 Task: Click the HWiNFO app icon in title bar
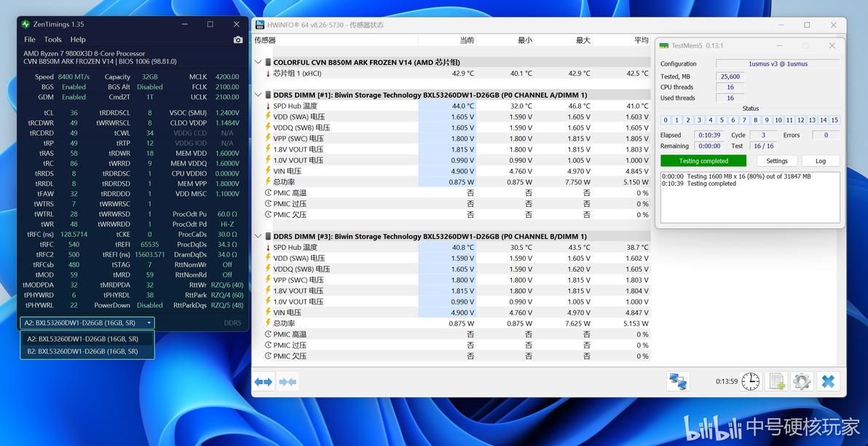259,25
